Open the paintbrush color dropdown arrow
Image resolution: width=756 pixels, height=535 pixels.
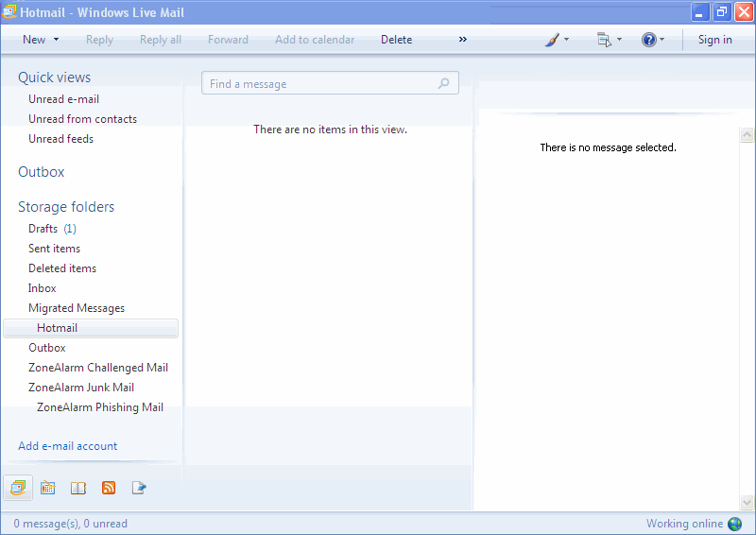click(566, 40)
